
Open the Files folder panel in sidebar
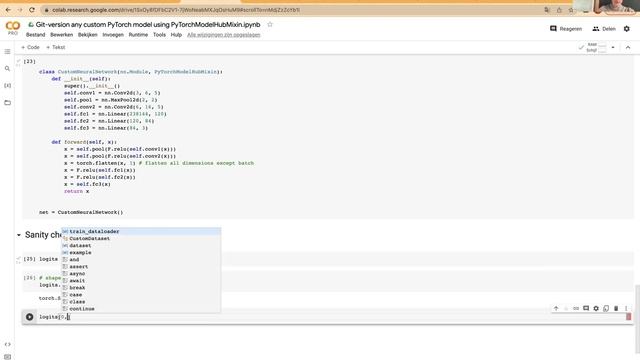[7, 102]
